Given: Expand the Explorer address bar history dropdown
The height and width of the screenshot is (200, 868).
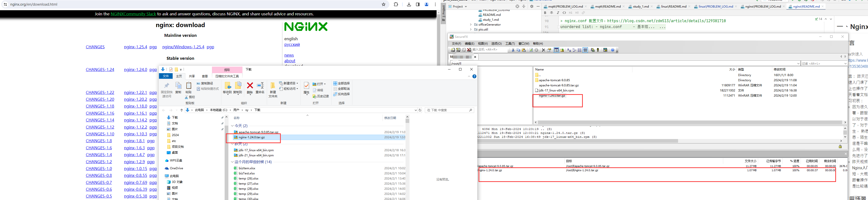Looking at the screenshot, I should click(x=416, y=110).
